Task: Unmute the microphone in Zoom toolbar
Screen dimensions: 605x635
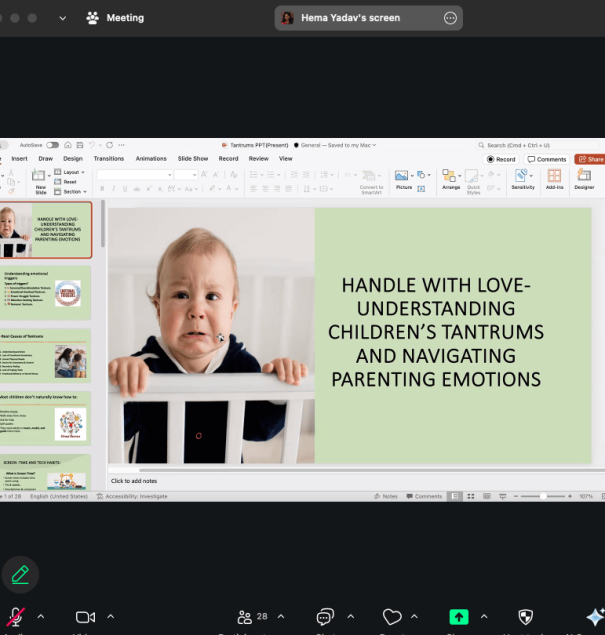Action: coord(16,617)
